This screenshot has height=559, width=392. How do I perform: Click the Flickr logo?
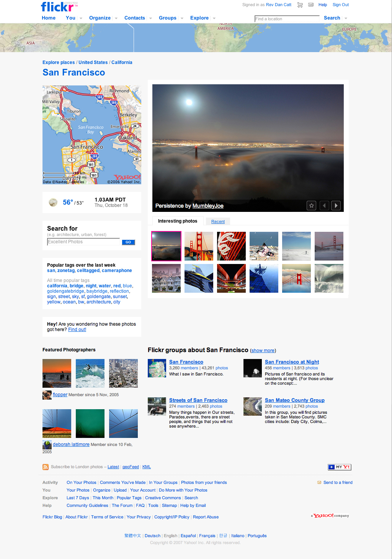tap(57, 7)
